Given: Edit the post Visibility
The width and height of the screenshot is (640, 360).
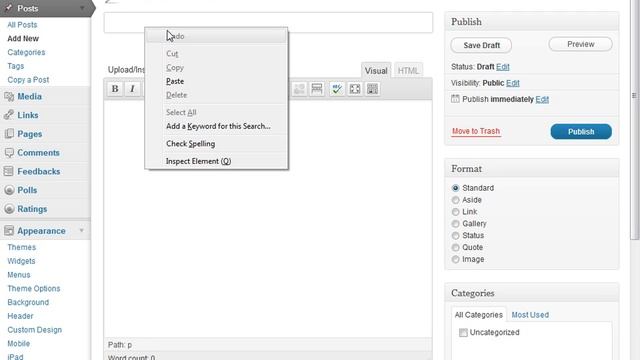Looking at the screenshot, I should point(513,83).
